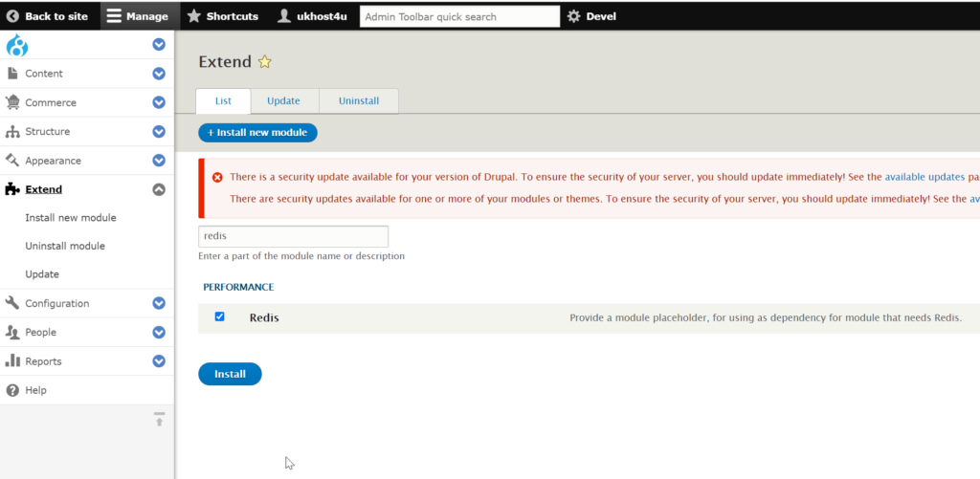Click the Structure hierarchy icon
This screenshot has height=479, width=980.
(x=12, y=131)
